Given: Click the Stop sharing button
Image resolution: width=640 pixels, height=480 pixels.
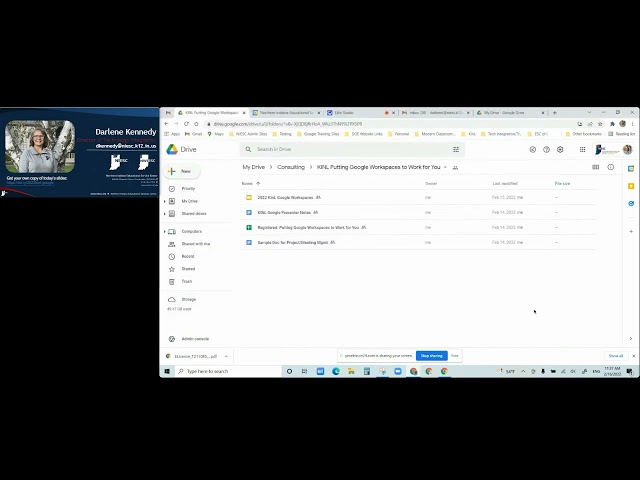Looking at the screenshot, I should point(431,355).
